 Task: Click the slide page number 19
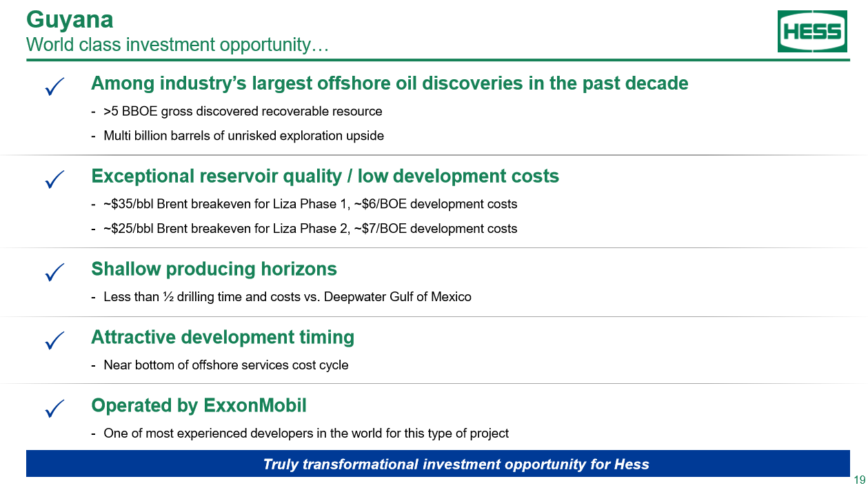pos(859,480)
